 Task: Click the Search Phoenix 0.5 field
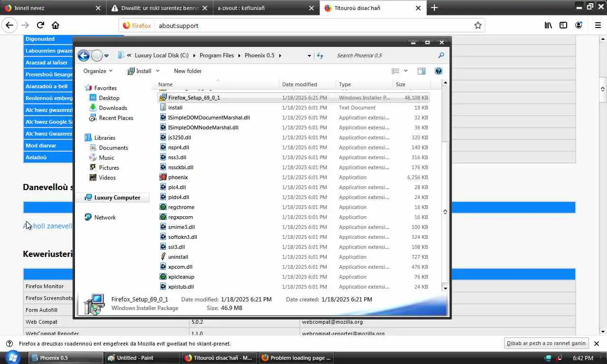384,55
